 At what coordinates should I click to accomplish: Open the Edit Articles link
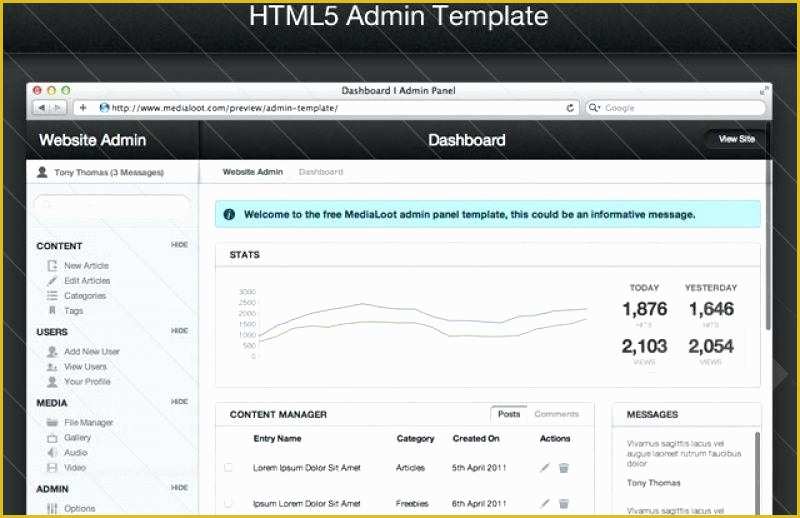(87, 281)
